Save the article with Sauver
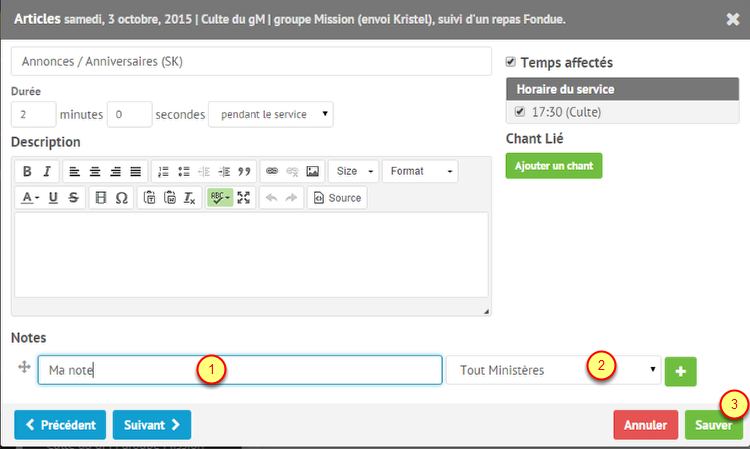 (714, 425)
